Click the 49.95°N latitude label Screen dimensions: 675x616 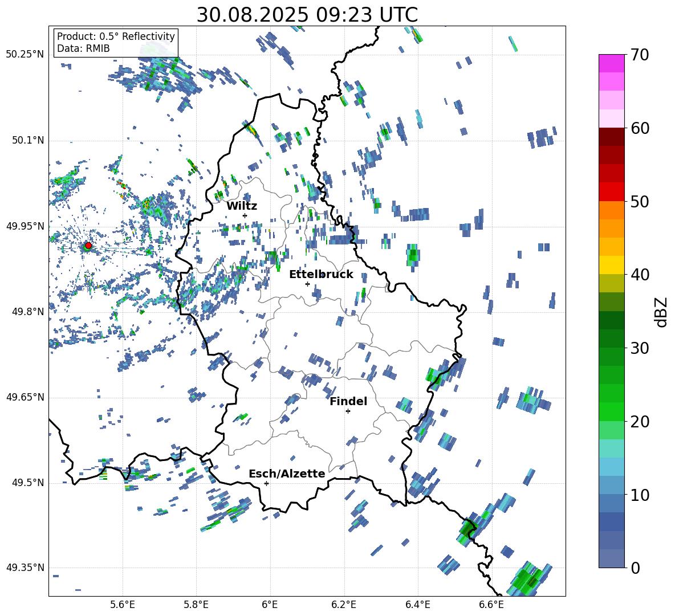(25, 226)
